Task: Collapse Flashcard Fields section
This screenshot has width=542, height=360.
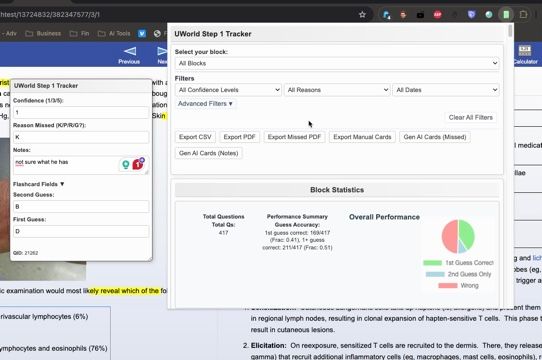Action: (x=39, y=184)
